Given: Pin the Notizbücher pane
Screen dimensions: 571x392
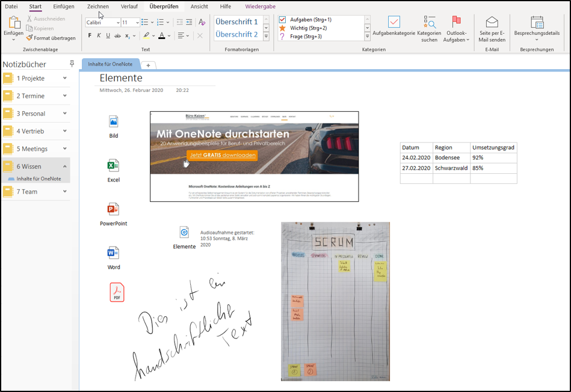Looking at the screenshot, I should (72, 64).
